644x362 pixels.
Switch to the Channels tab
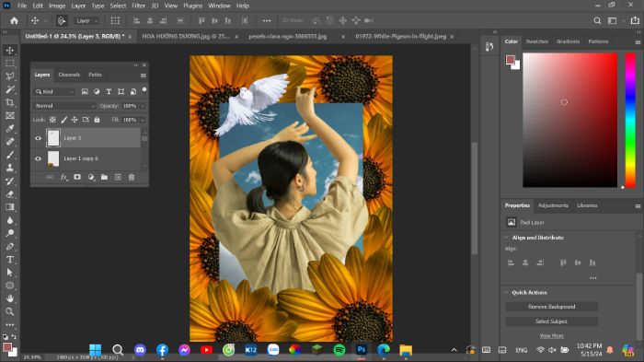click(69, 75)
